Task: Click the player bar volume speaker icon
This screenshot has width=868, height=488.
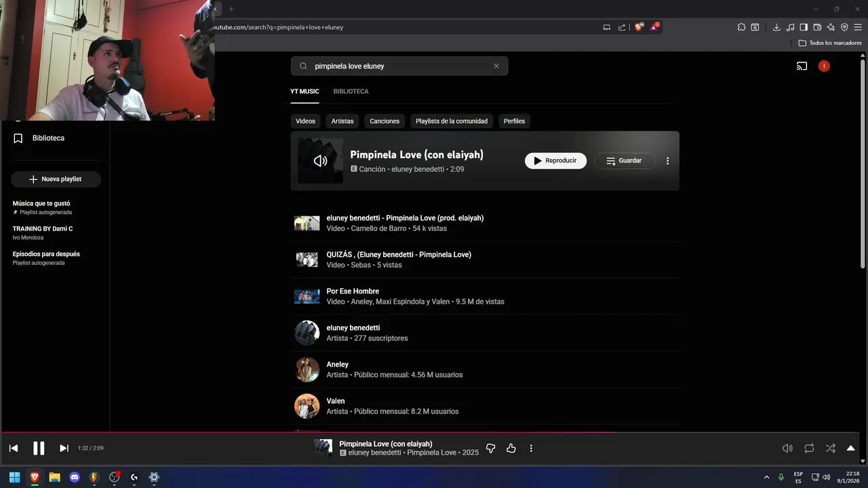Action: (787, 448)
